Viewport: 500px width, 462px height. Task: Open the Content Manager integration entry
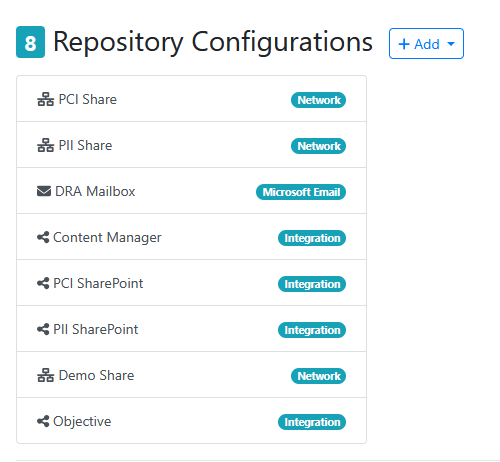click(x=191, y=237)
